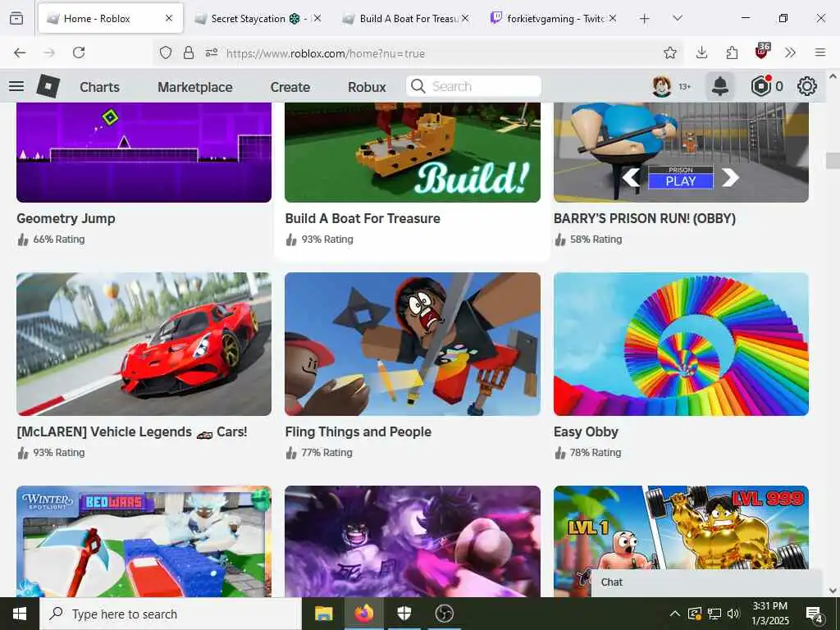Open the Robux menu item
Viewport: 840px width, 630px height.
(x=367, y=87)
